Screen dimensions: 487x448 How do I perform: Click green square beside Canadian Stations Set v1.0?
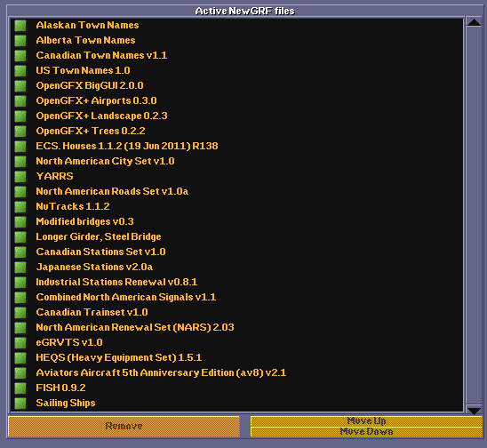(x=20, y=252)
